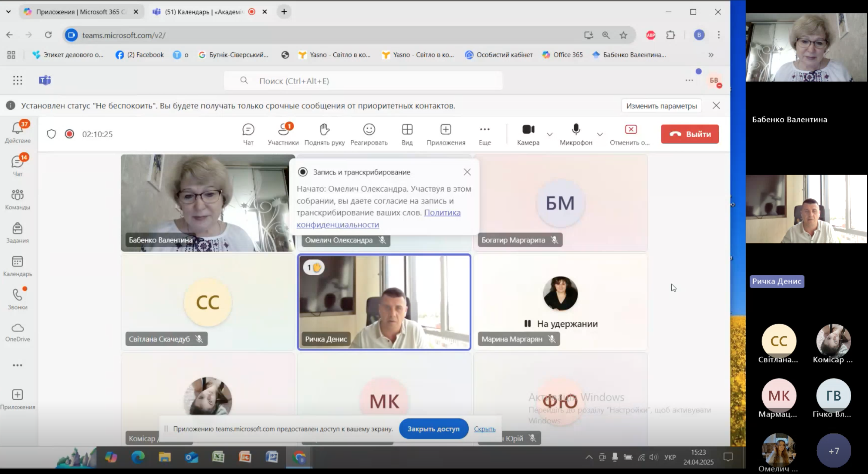Open the Extensions puzzle icon

coord(670,35)
